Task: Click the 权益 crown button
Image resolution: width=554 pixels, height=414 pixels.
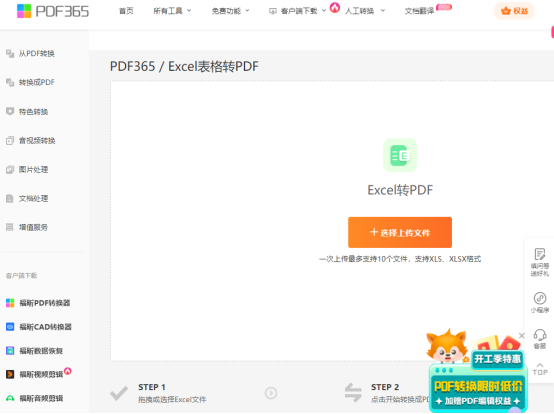Action: pos(514,11)
